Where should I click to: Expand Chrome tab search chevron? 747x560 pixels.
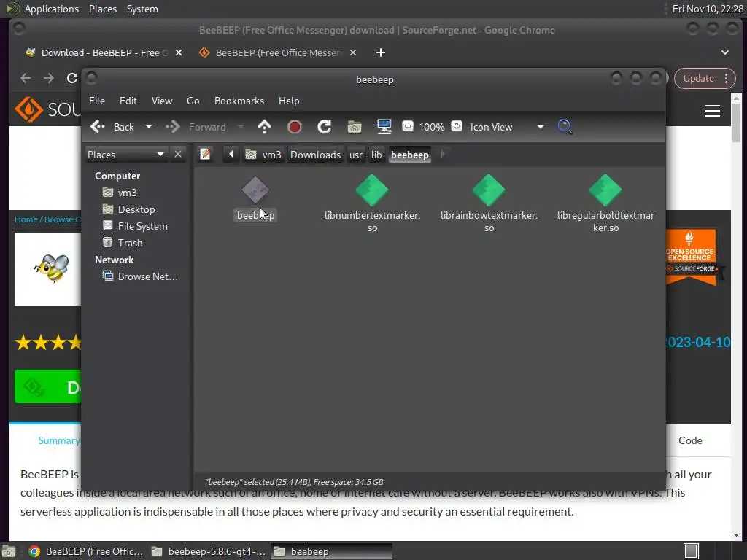coord(724,52)
